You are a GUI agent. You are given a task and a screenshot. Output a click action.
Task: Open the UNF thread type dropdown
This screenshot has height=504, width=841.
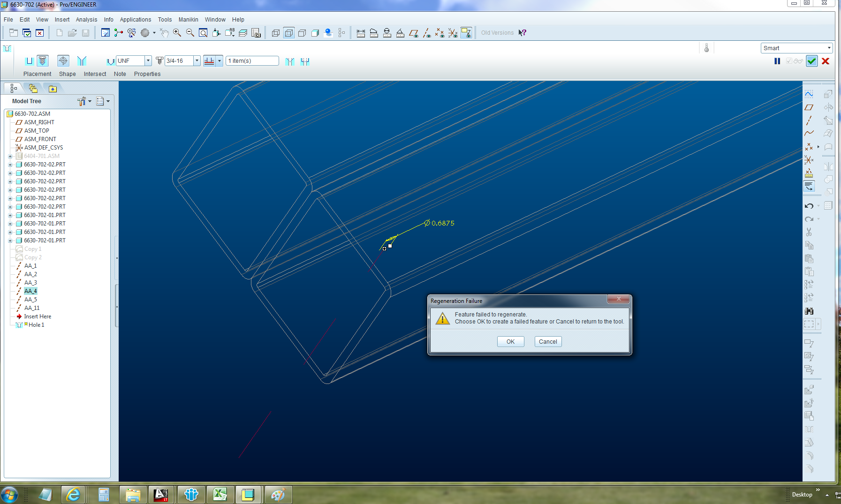pyautogui.click(x=148, y=61)
